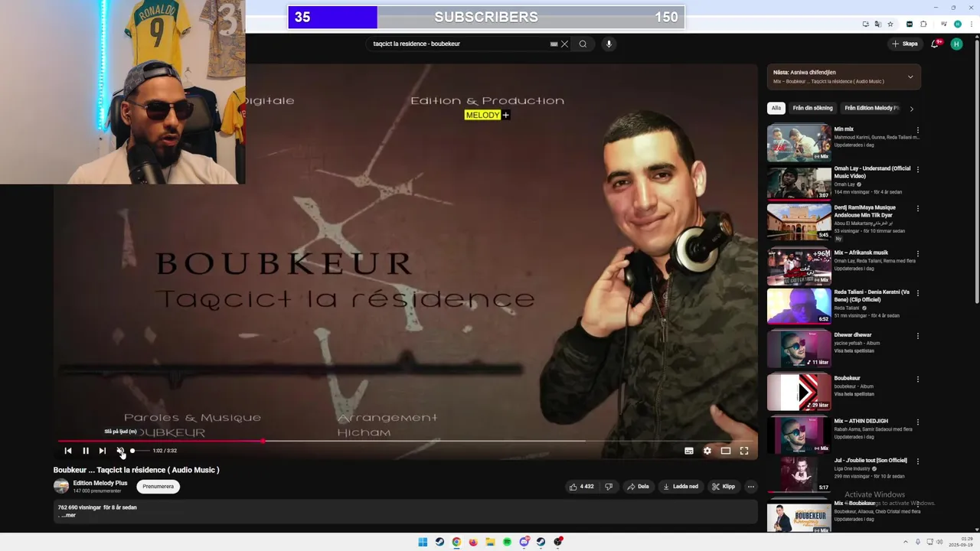The image size is (980, 551).
Task: Select the Från din sökning chip
Action: (812, 109)
